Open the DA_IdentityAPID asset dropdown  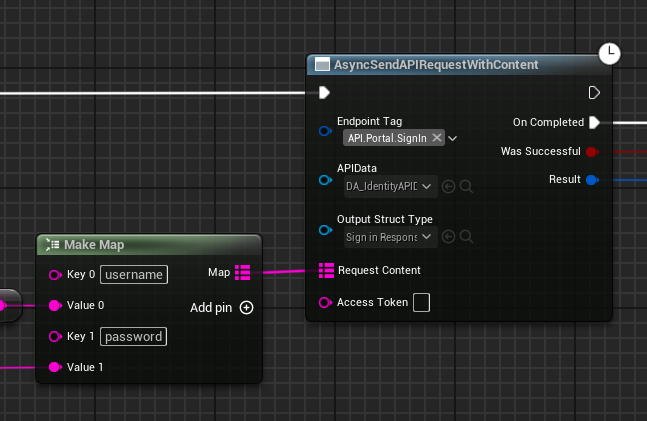(x=390, y=186)
